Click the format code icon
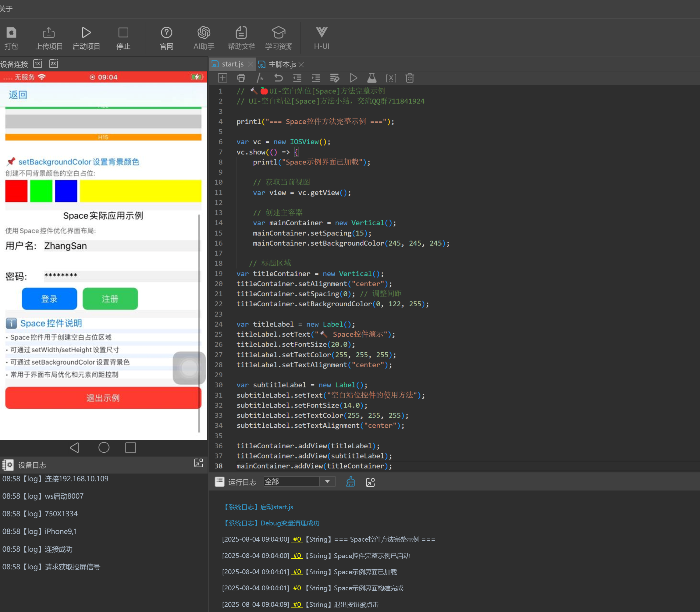 335,78
